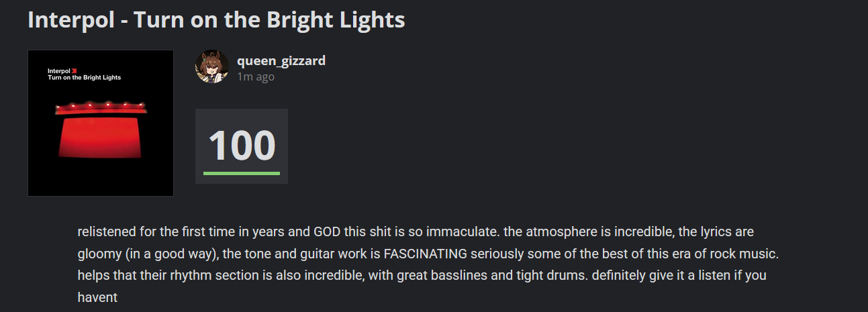The width and height of the screenshot is (868, 312).
Task: Click the "1m ago" review timestamp
Action: pos(256,76)
